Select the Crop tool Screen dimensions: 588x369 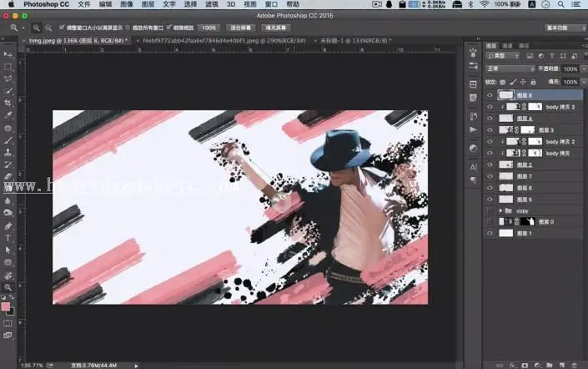pyautogui.click(x=8, y=103)
